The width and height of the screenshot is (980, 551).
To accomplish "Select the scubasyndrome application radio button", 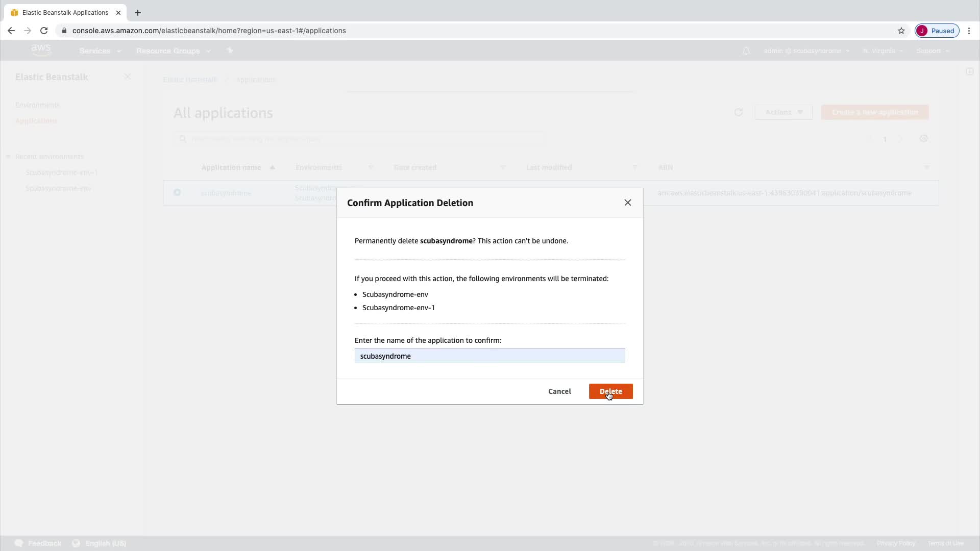I will pyautogui.click(x=177, y=193).
